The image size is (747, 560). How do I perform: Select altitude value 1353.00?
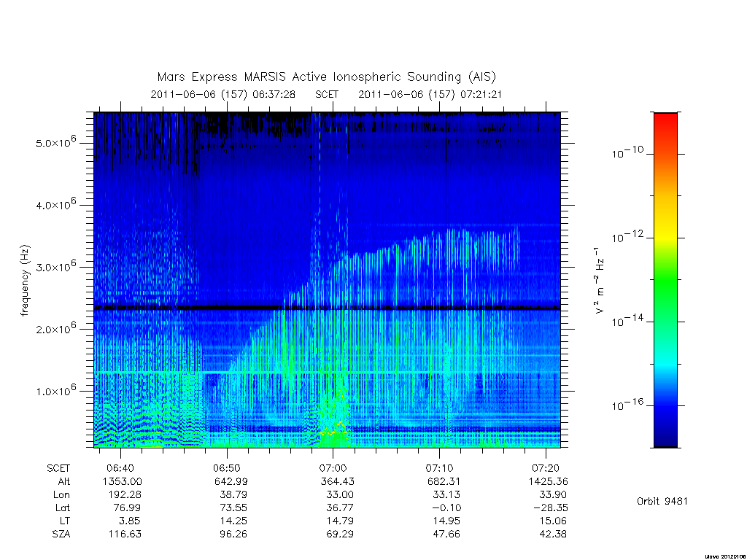click(x=123, y=481)
